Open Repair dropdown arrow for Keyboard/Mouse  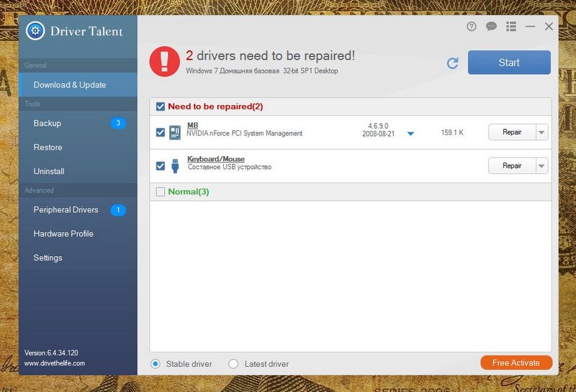pos(541,166)
